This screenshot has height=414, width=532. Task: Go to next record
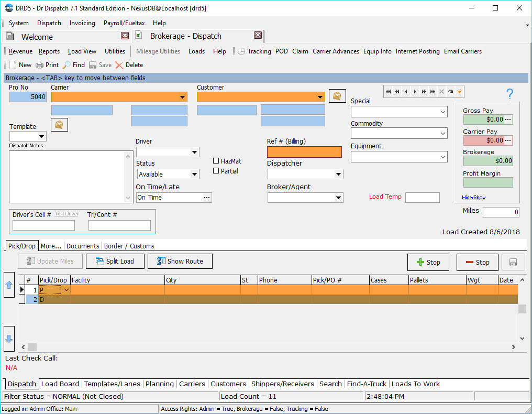tap(415, 91)
